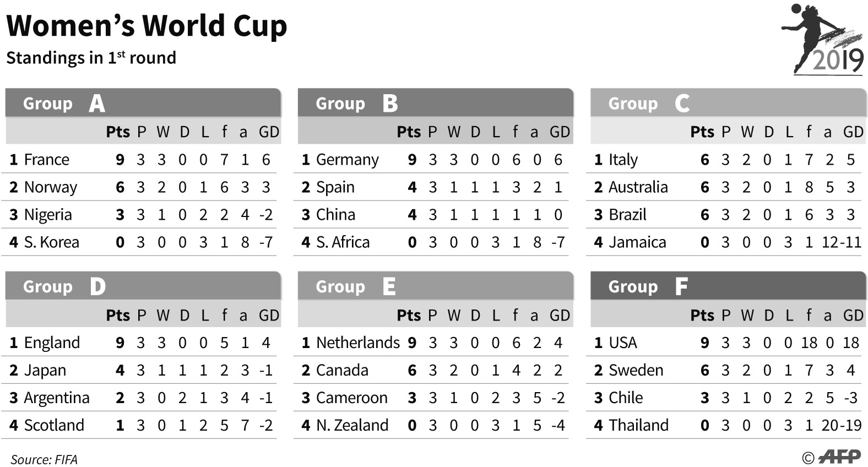Click the Group C header bar
This screenshot has height=467, width=868.
[728, 103]
